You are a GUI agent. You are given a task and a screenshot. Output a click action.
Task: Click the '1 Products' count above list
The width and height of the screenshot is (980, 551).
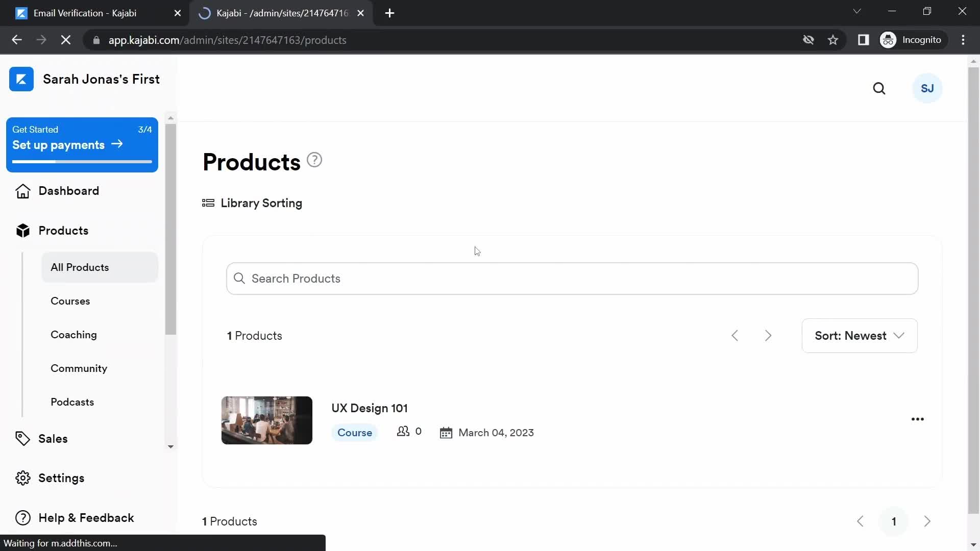(255, 336)
